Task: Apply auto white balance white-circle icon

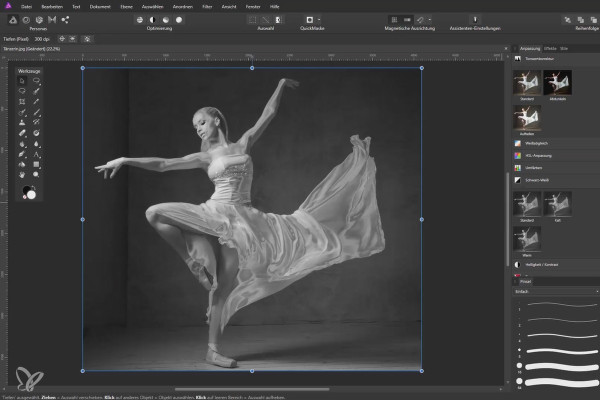Action: click(x=179, y=20)
